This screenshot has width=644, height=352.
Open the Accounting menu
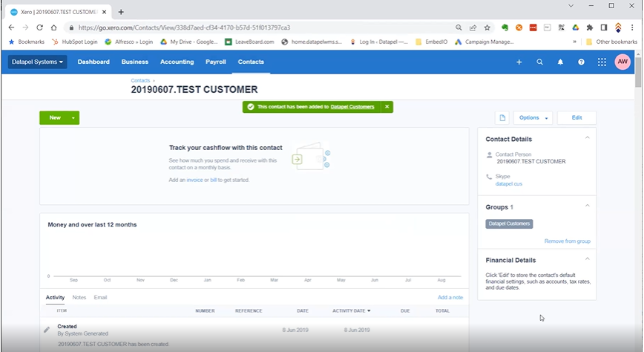coord(177,62)
